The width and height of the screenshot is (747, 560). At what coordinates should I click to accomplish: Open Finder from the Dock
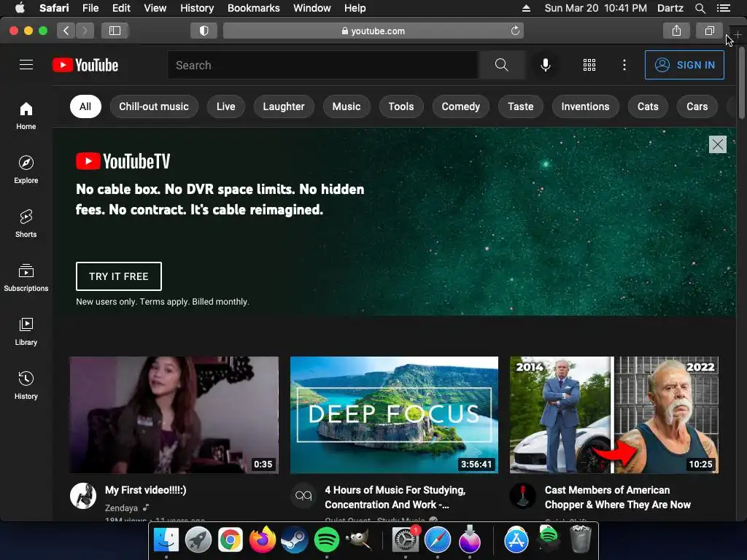coord(166,540)
